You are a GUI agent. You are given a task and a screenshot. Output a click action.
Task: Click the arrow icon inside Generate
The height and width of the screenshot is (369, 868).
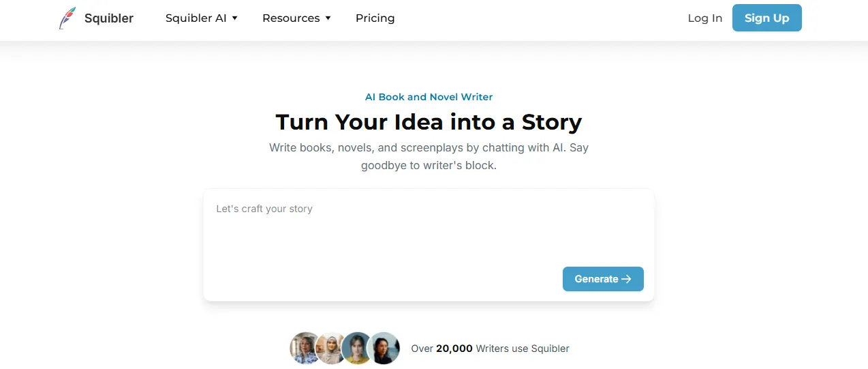point(627,279)
